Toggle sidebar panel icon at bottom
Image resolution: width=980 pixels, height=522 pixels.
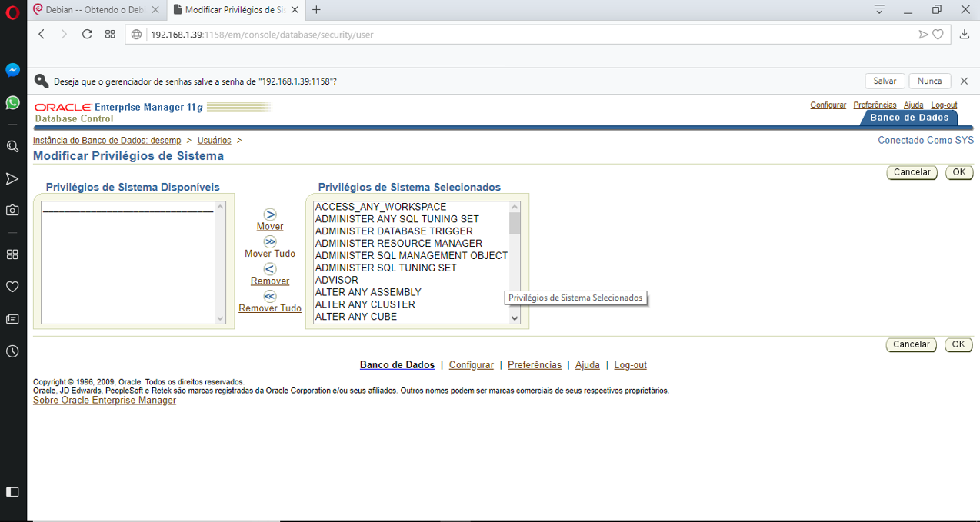click(12, 492)
